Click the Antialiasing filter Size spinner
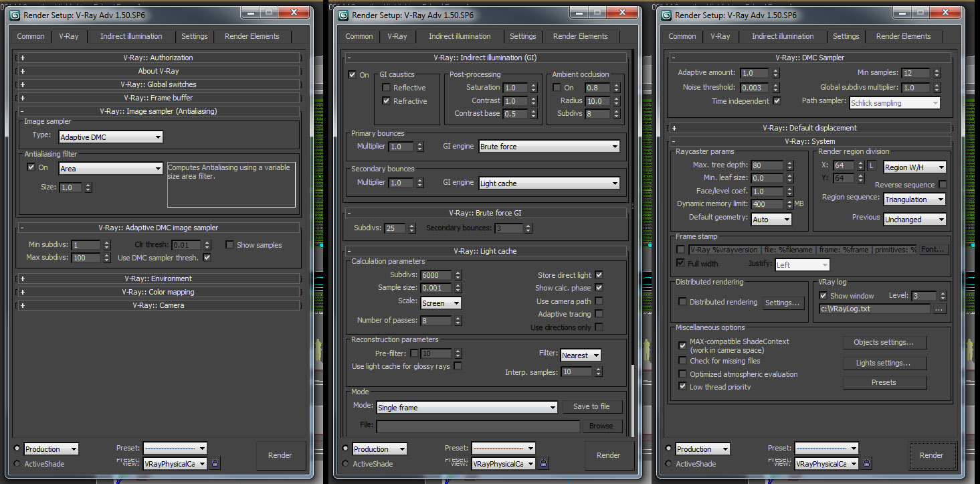 tap(88, 187)
